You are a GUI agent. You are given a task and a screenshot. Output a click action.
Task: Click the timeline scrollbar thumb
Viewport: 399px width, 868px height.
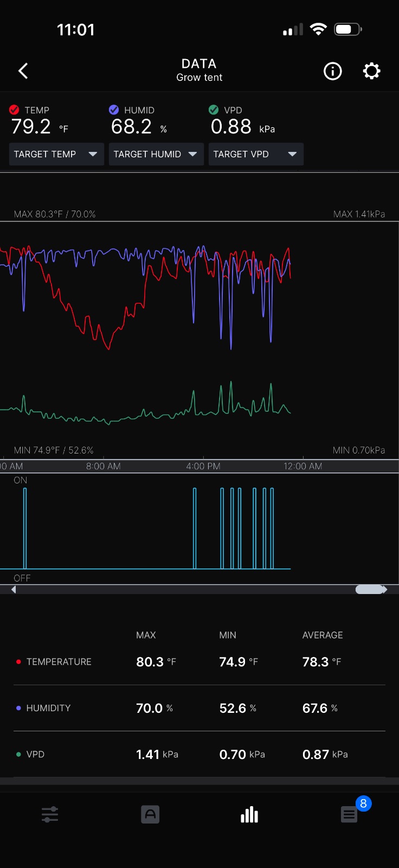coord(369,590)
